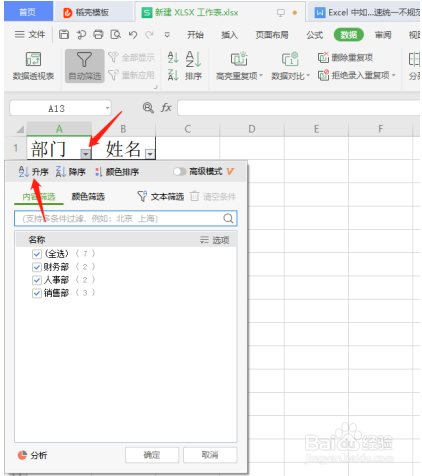Toggle the 高级模式 advanced mode switch

pyautogui.click(x=179, y=171)
